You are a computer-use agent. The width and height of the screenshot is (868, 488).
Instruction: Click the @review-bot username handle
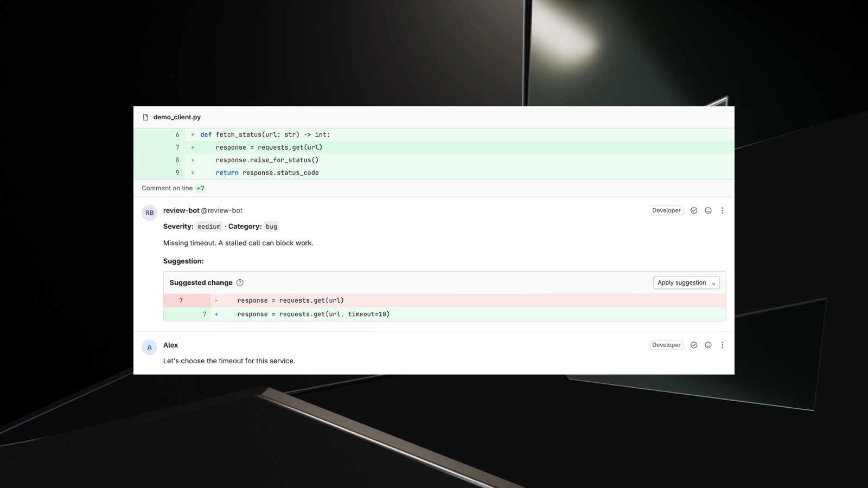222,210
